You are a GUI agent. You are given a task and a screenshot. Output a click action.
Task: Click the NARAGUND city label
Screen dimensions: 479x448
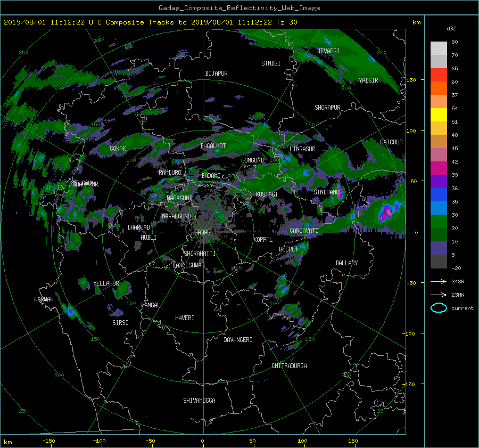click(x=180, y=198)
